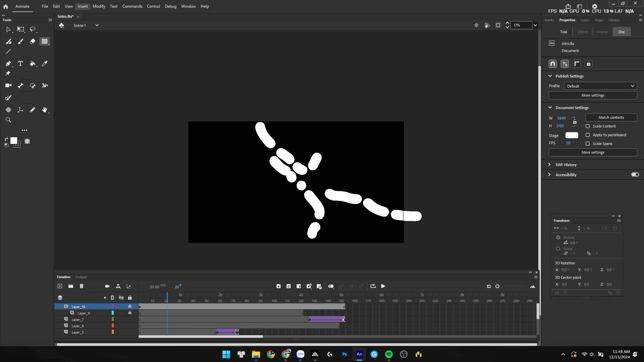This screenshot has height=362, width=644.
Task: Expand the Accessibility section
Action: pos(549,175)
